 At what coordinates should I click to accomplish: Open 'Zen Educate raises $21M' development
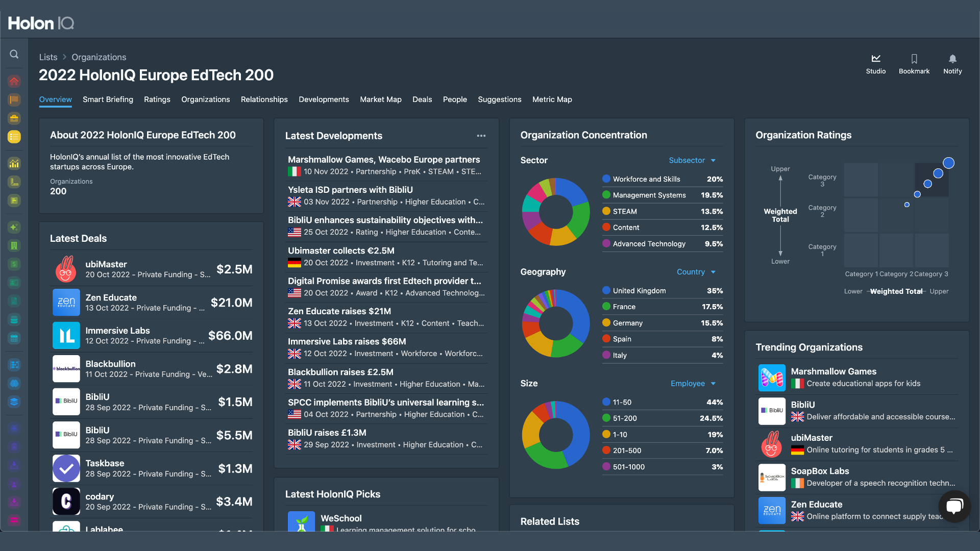[386, 317]
